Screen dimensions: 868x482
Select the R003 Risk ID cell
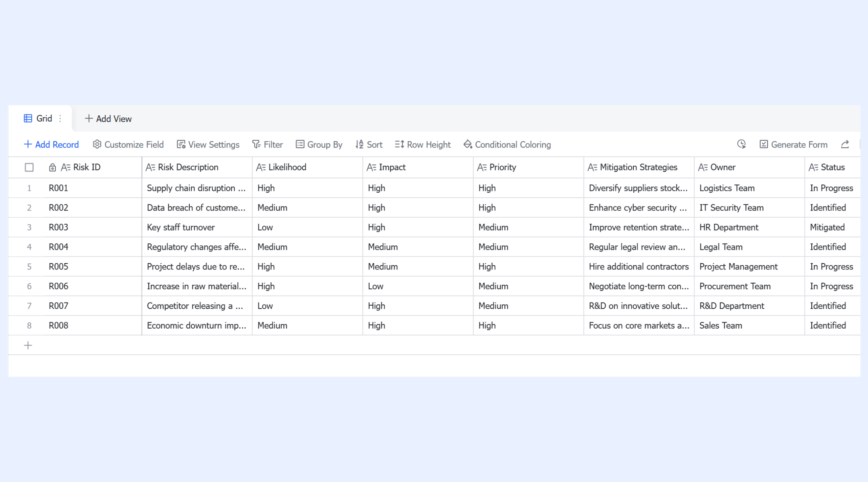click(x=93, y=227)
